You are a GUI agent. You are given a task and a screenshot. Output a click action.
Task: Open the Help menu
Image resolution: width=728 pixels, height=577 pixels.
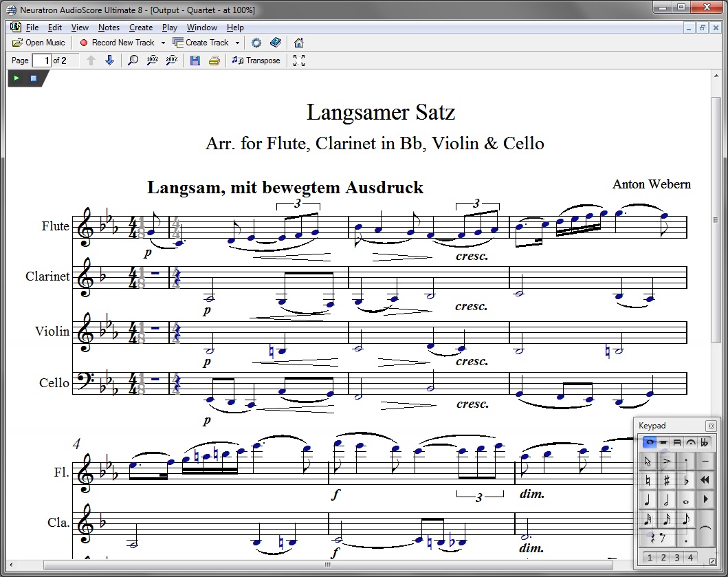coord(235,28)
